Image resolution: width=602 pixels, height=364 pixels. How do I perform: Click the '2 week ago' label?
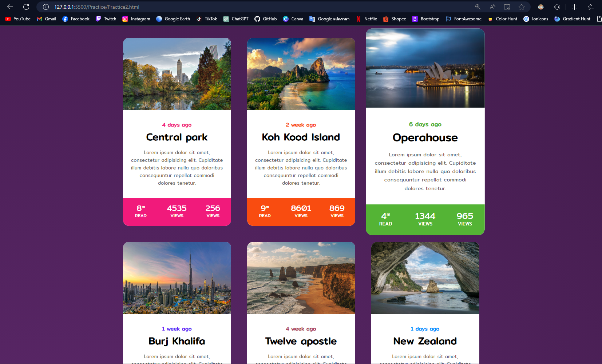pos(301,125)
